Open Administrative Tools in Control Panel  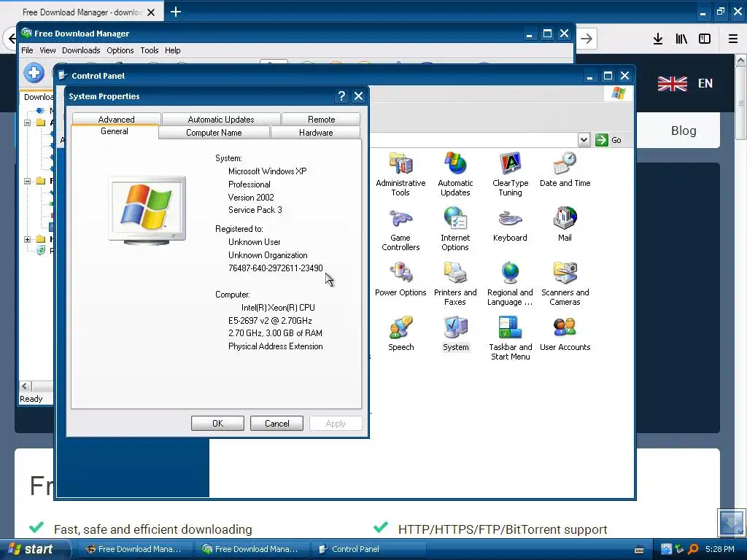pos(400,174)
